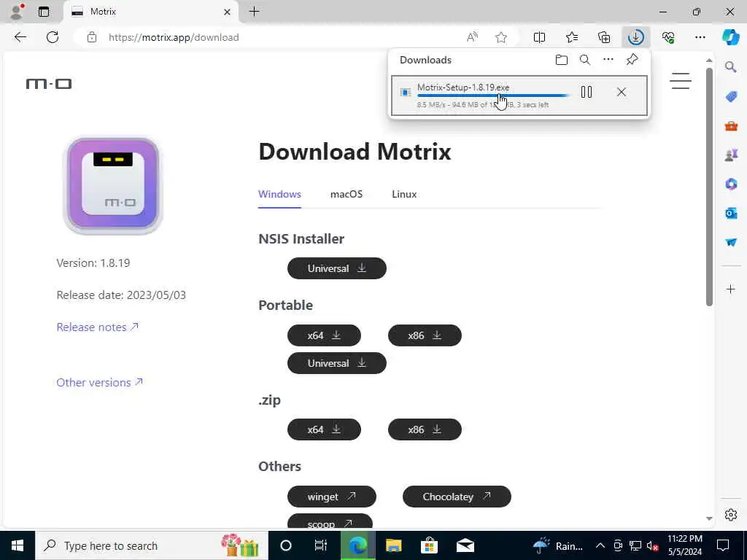Open tab actions menu icon
The height and width of the screenshot is (560, 747).
[x=44, y=12]
